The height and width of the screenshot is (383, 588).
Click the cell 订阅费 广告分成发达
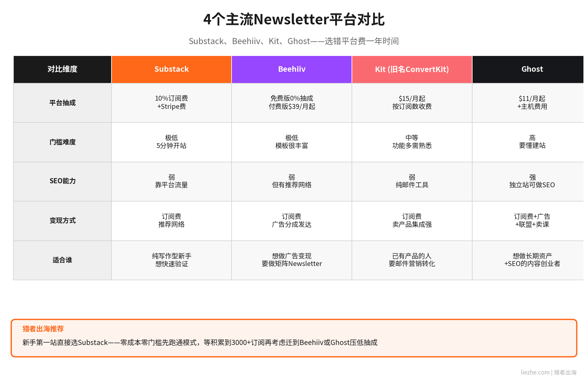[292, 221]
